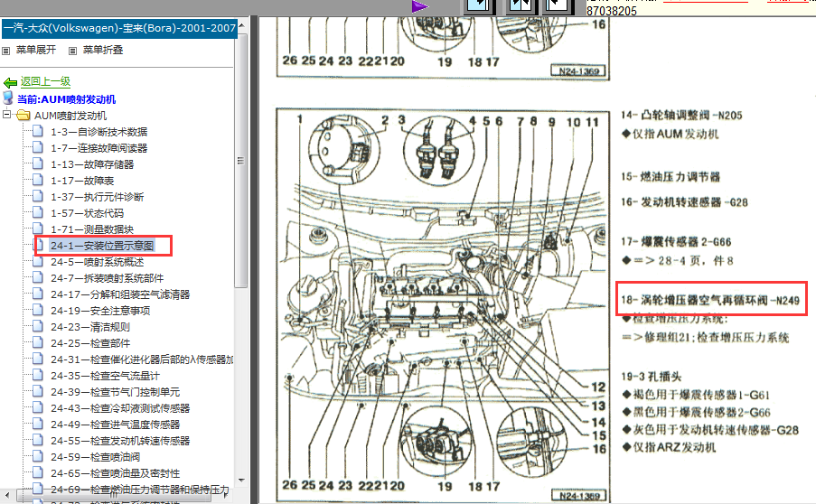
Task: Open 24-69—检查燃油压力调节器和保持压力 page
Action: [x=139, y=490]
